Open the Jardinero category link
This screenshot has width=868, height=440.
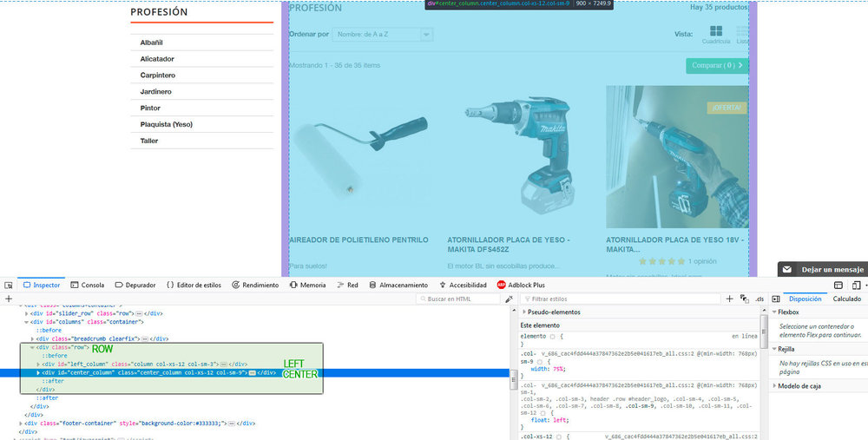pos(155,92)
